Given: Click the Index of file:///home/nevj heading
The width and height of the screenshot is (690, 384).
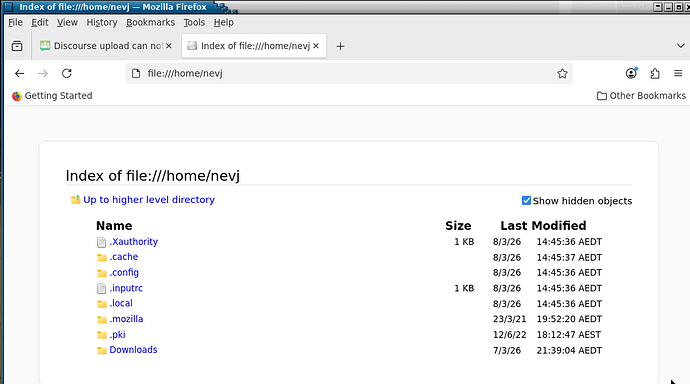Looking at the screenshot, I should tap(153, 176).
